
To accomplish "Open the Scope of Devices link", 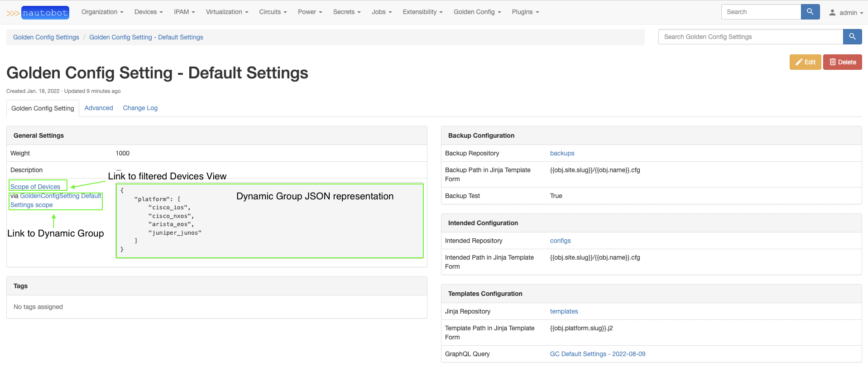I will 35,187.
